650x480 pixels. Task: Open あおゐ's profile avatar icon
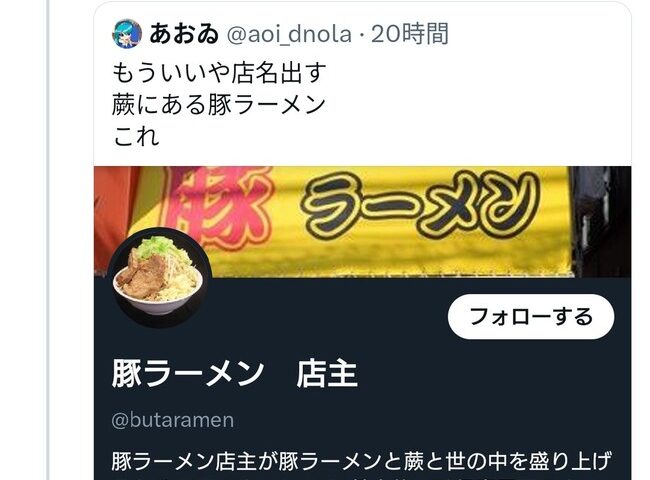click(127, 34)
